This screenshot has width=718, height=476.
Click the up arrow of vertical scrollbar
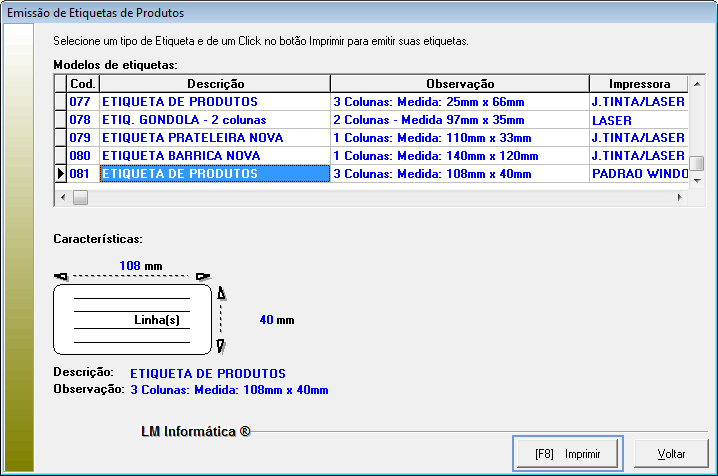[x=698, y=81]
